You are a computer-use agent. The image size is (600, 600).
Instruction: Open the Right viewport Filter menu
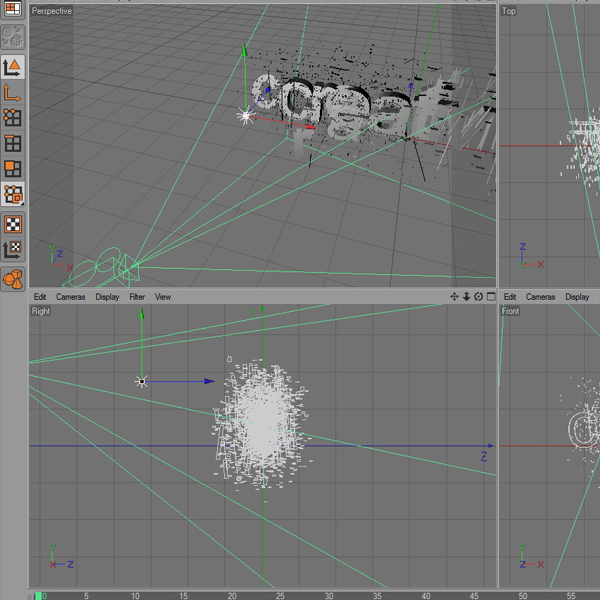pos(137,297)
